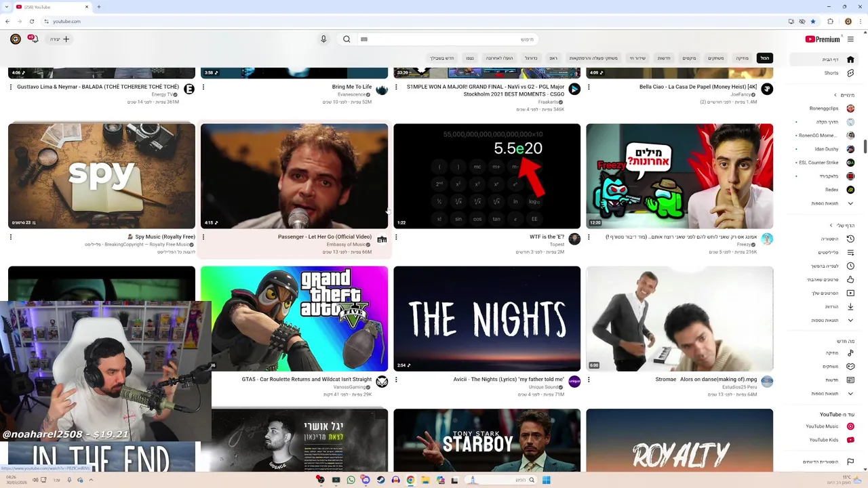Play Avicii The Nights video thumbnail
This screenshot has height=488, width=868.
[x=487, y=319]
